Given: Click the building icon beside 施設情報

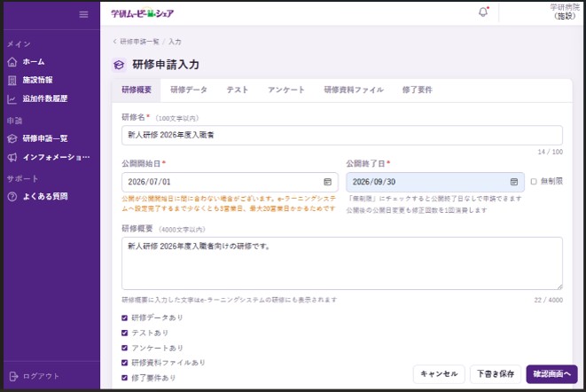Looking at the screenshot, I should coord(12,81).
